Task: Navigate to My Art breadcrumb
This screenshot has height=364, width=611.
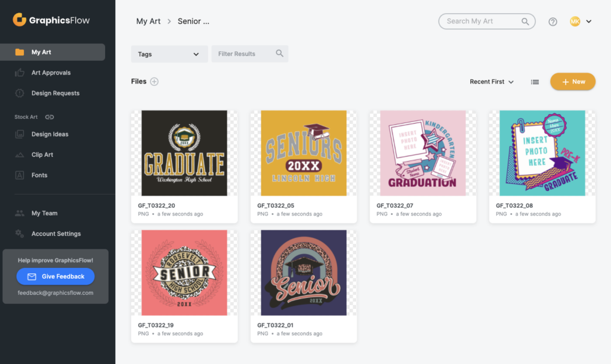Action: (149, 21)
